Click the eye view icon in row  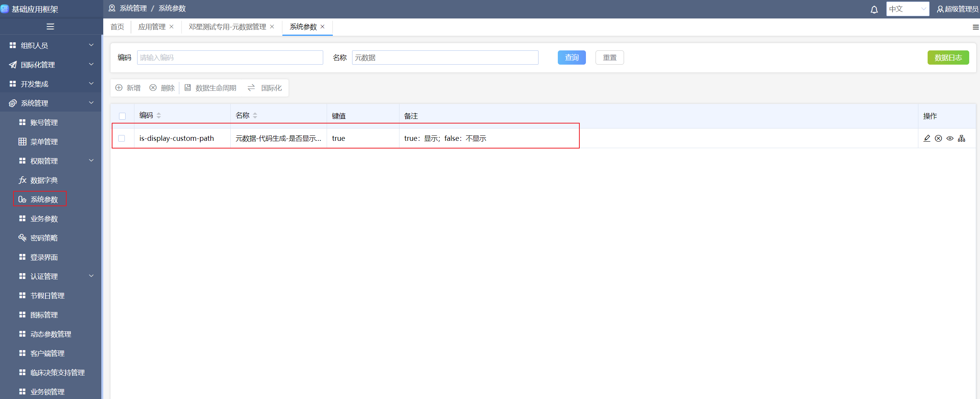tap(950, 139)
